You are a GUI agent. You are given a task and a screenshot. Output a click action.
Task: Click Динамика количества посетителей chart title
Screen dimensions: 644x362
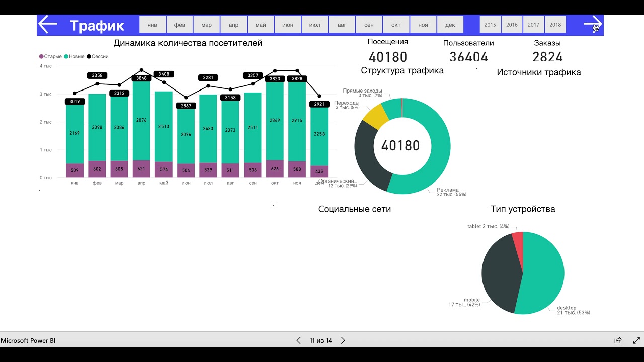(188, 43)
